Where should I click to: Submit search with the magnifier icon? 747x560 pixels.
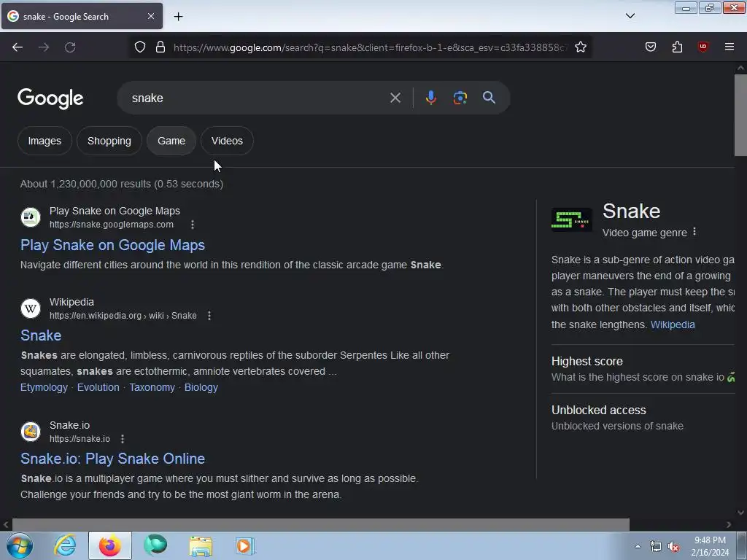click(489, 98)
